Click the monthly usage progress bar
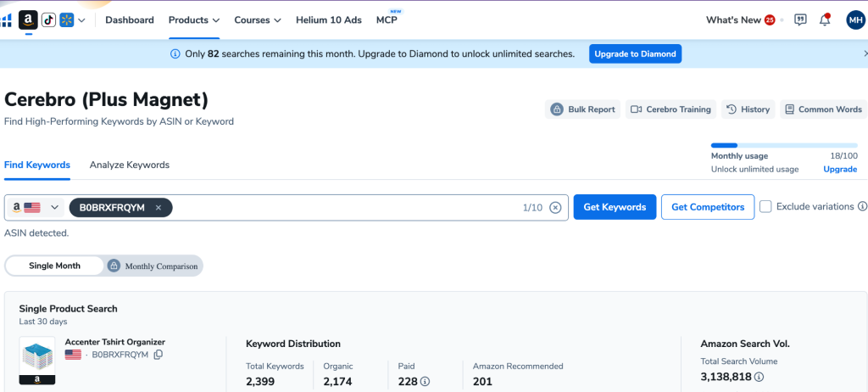The image size is (868, 392). click(784, 145)
